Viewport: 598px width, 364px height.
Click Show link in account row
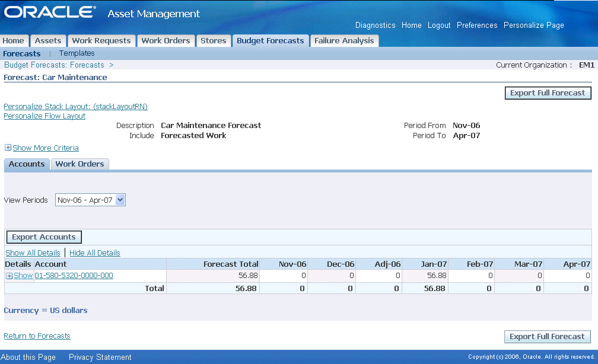pyautogui.click(x=23, y=276)
